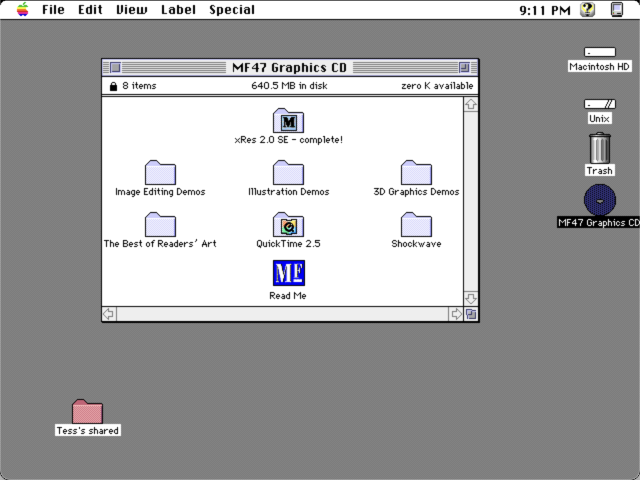Select the Shockwave folder icon
Screen dimensions: 640x480
pos(416,224)
